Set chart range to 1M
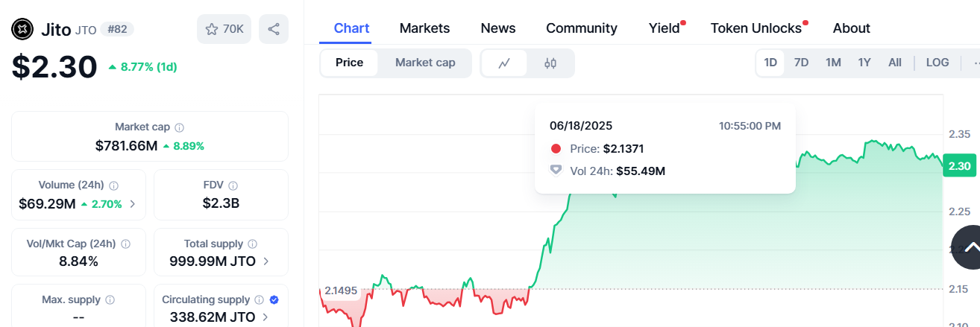The image size is (980, 327). coord(833,63)
